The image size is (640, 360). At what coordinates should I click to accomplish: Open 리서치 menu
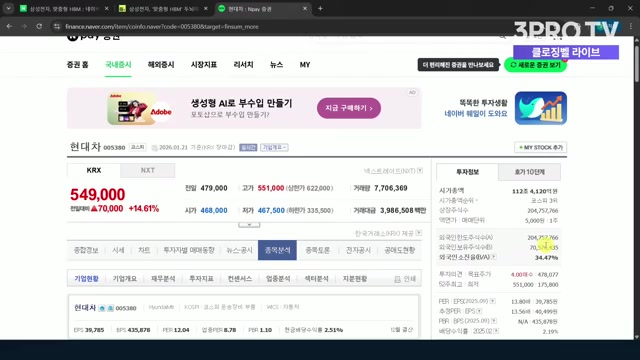(243, 64)
